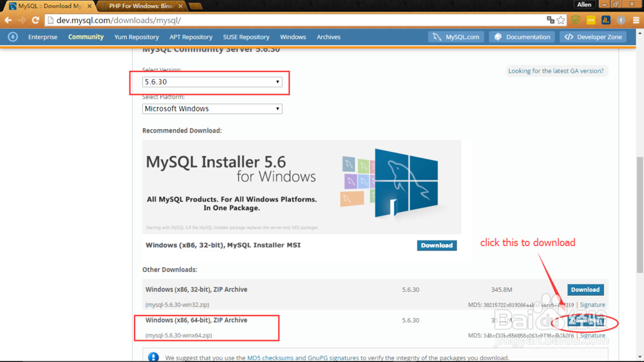Download the MySQL Installer MSI
The image size is (644, 362).
pos(437,245)
